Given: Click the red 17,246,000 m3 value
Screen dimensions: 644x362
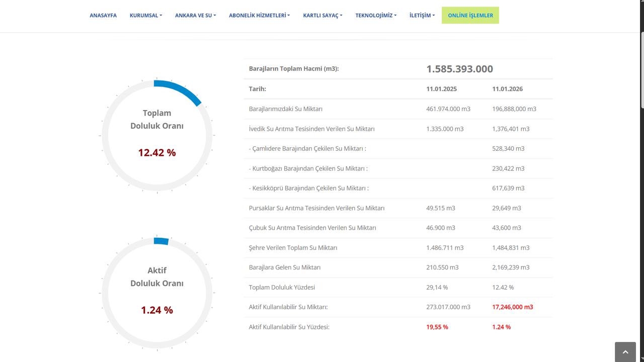Looking at the screenshot, I should pos(512,307).
